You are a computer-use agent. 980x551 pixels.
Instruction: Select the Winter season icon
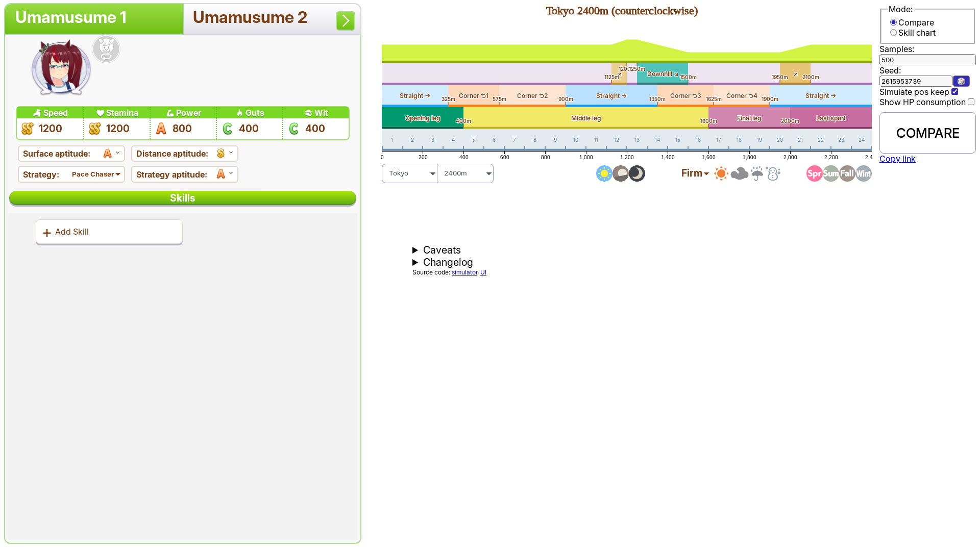coord(863,173)
